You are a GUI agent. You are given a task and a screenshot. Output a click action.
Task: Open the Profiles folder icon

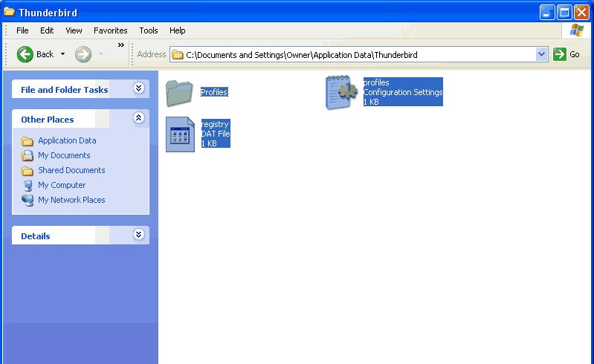point(179,93)
